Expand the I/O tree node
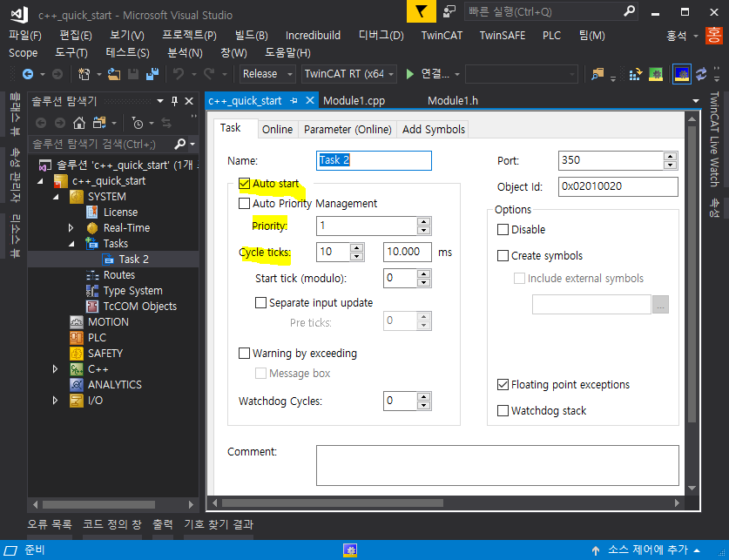The image size is (729, 560). pyautogui.click(x=56, y=401)
